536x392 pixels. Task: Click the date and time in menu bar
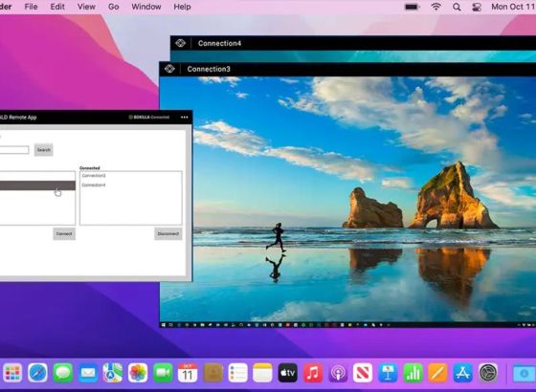click(x=513, y=7)
